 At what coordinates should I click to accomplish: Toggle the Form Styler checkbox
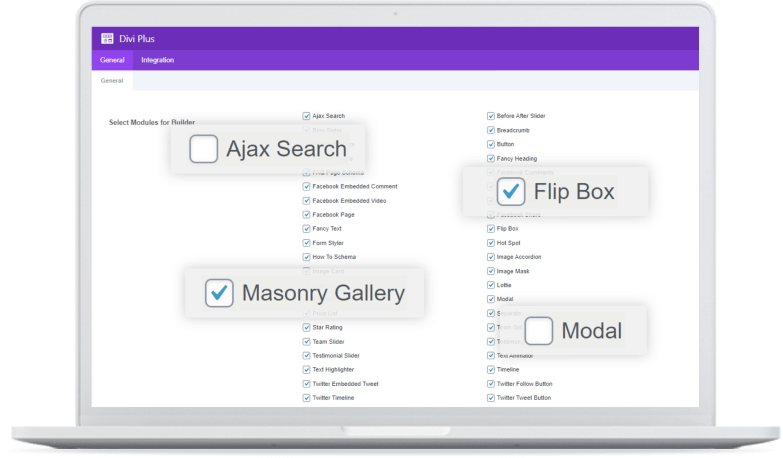pos(306,243)
